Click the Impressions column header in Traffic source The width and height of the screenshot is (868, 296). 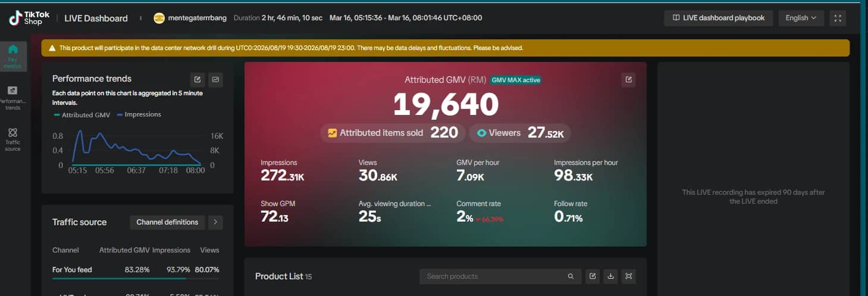coord(171,250)
